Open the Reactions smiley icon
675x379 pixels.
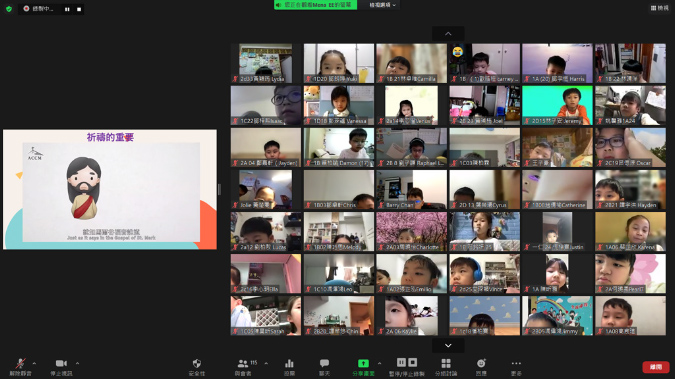coord(481,367)
